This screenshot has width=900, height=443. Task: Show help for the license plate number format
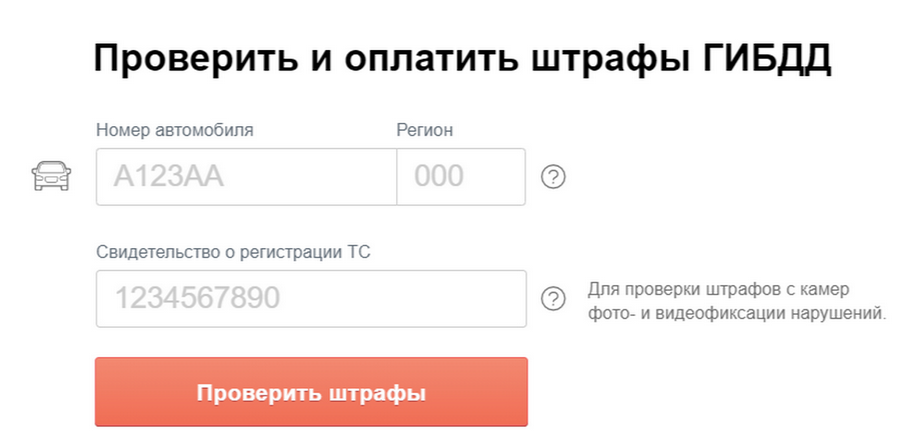(x=553, y=177)
